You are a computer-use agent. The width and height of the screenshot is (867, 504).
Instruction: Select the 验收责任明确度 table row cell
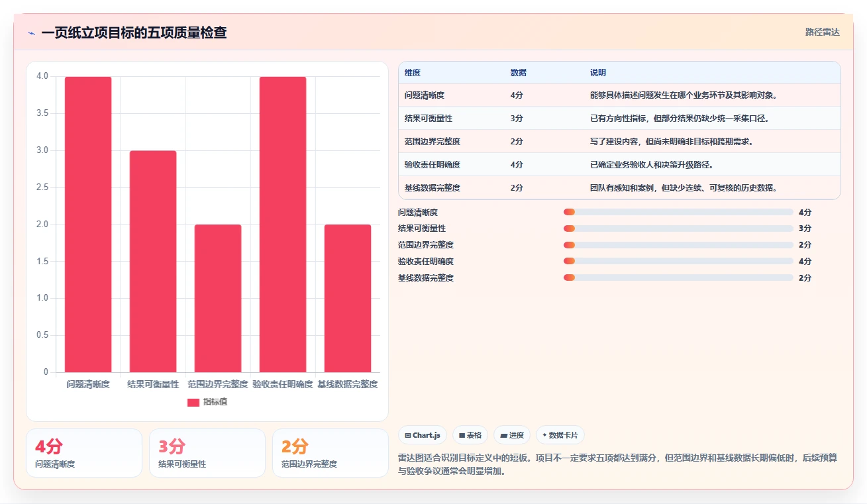[x=433, y=164]
